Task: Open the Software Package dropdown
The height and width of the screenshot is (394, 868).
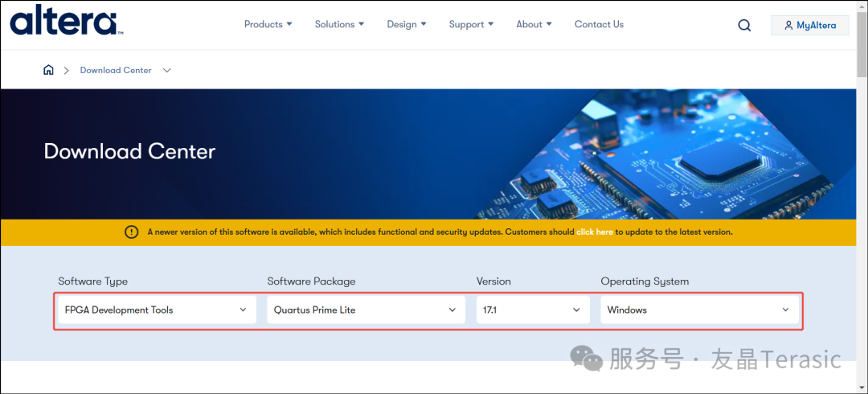Action: [x=366, y=310]
